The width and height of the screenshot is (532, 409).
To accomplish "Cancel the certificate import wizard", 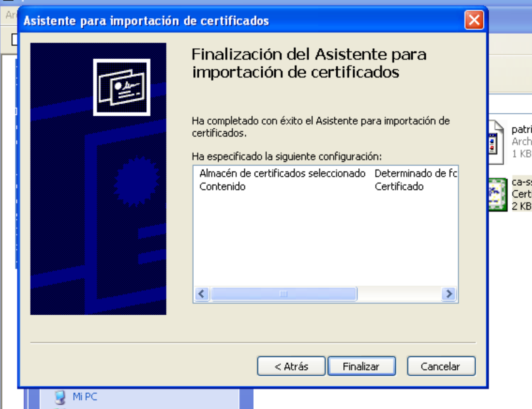I will click(441, 366).
